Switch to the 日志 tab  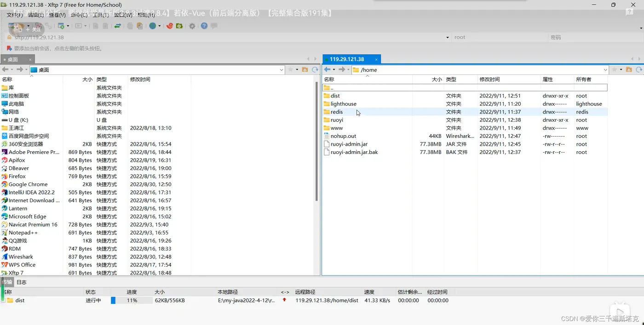(22, 282)
